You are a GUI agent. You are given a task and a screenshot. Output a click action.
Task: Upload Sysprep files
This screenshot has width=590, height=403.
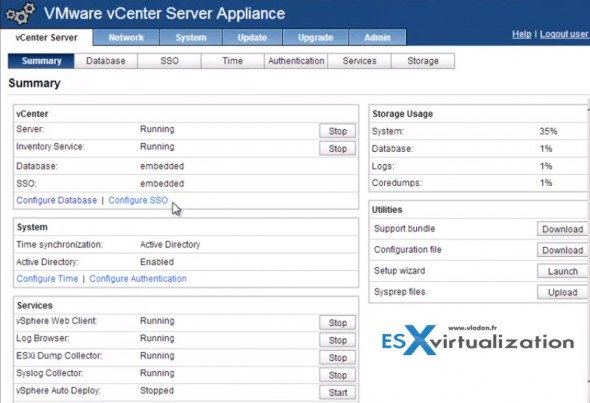coord(562,292)
